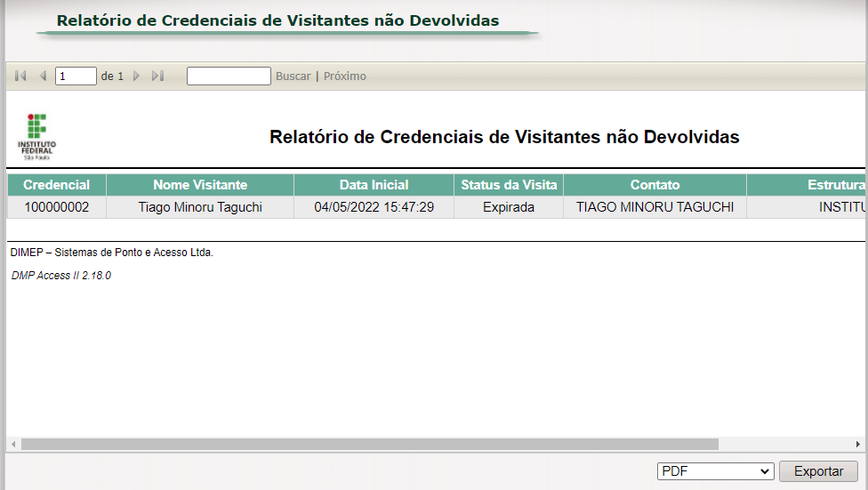Jump to the last report page
Image resolution: width=868 pixels, height=490 pixels.
pos(157,76)
